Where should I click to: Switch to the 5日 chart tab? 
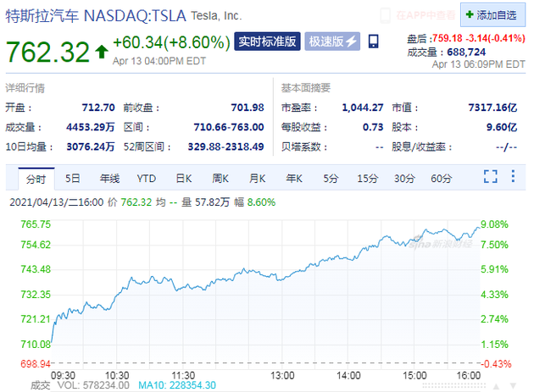tap(73, 179)
